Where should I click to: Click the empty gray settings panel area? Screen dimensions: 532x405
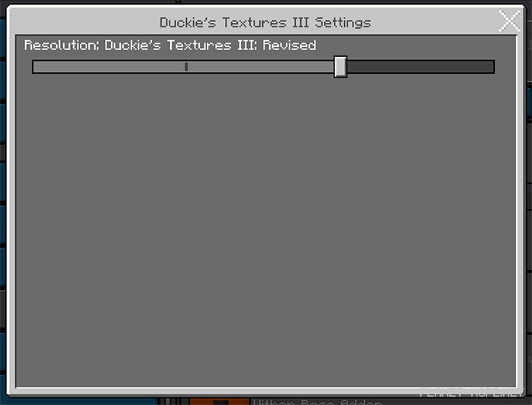tap(266, 231)
